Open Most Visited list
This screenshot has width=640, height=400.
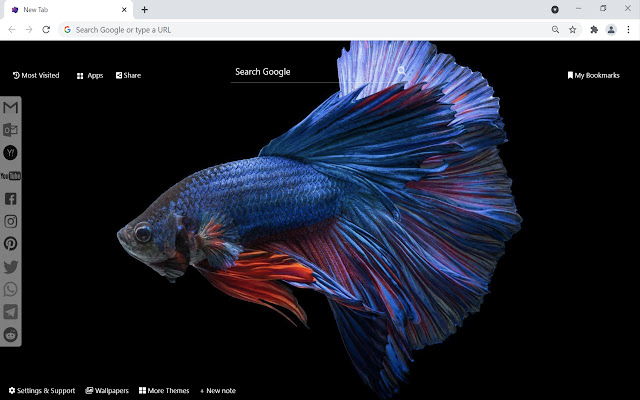coord(36,76)
